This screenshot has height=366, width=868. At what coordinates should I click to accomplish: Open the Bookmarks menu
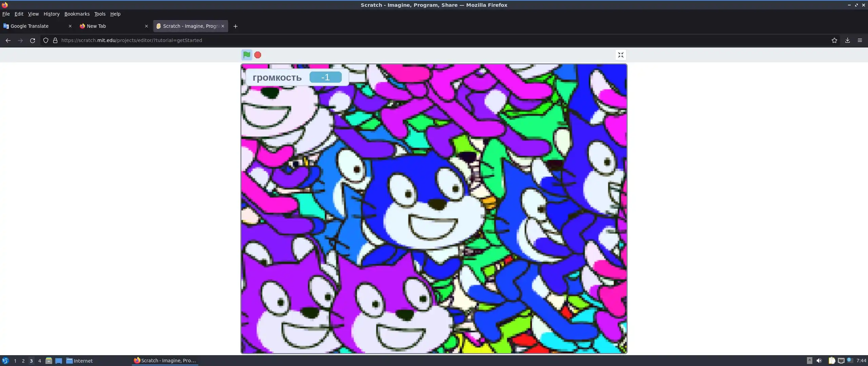77,14
